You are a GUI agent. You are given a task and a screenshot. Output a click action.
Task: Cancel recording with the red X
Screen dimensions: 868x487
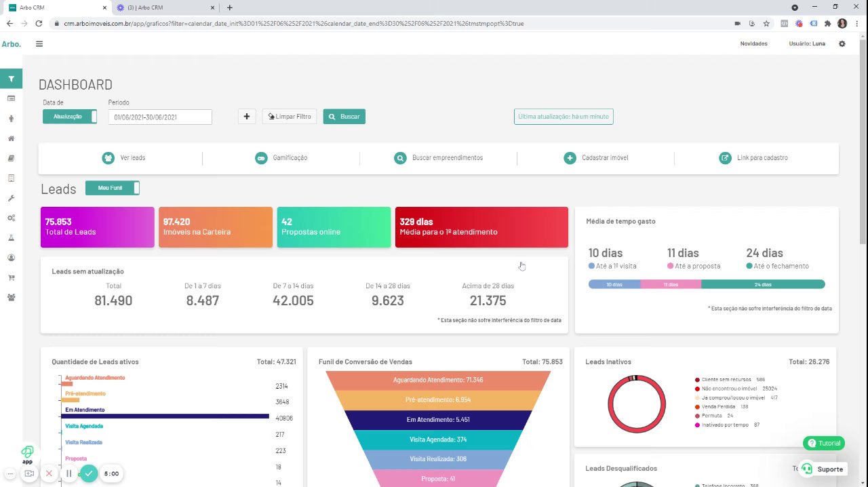[49, 473]
